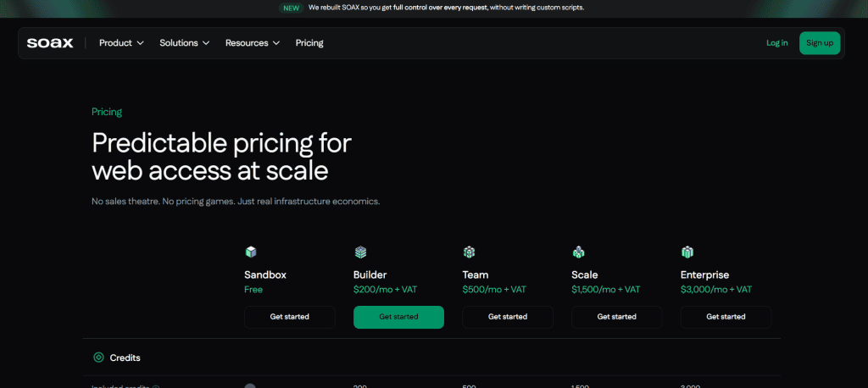This screenshot has width=868, height=388.
Task: Click the Team plan icon
Action: (469, 252)
